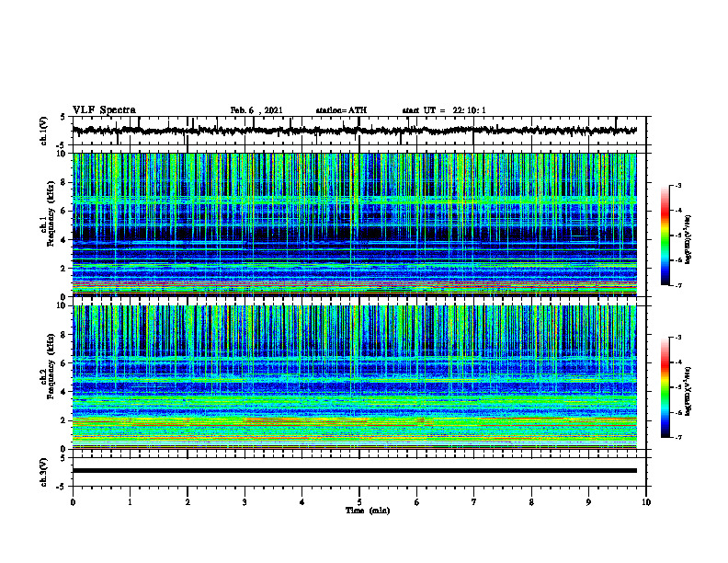Click inside the ch.2 spectrogram plot
Image resolution: width=728 pixels, height=563 pixels.
355,377
